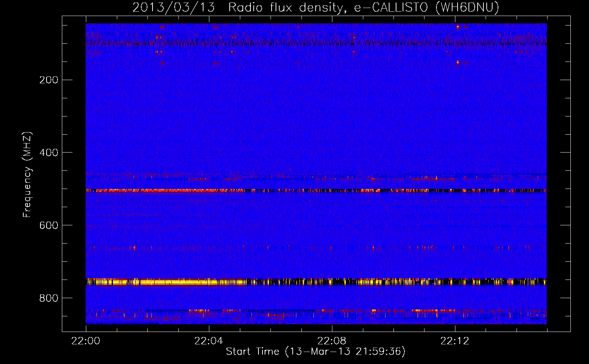The width and height of the screenshot is (589, 364).
Task: Click the 22:04 time tick label
Action: [209, 341]
